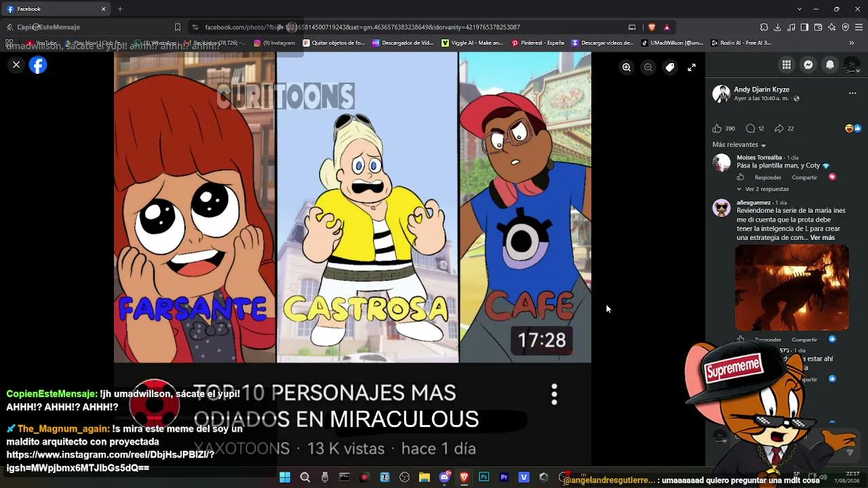This screenshot has height=488, width=868.
Task: Open Andy Djarin Kryze's profile picture
Action: tap(721, 94)
